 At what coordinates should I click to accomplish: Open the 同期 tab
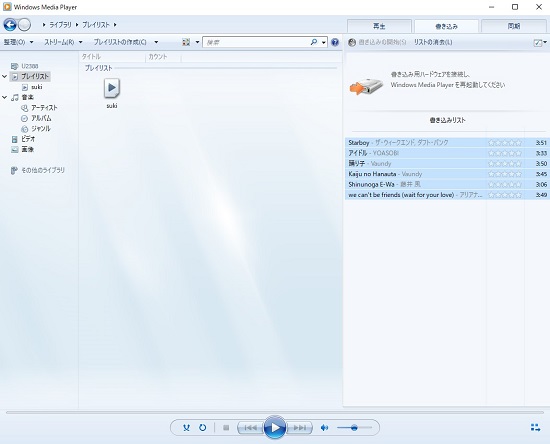coord(514,26)
